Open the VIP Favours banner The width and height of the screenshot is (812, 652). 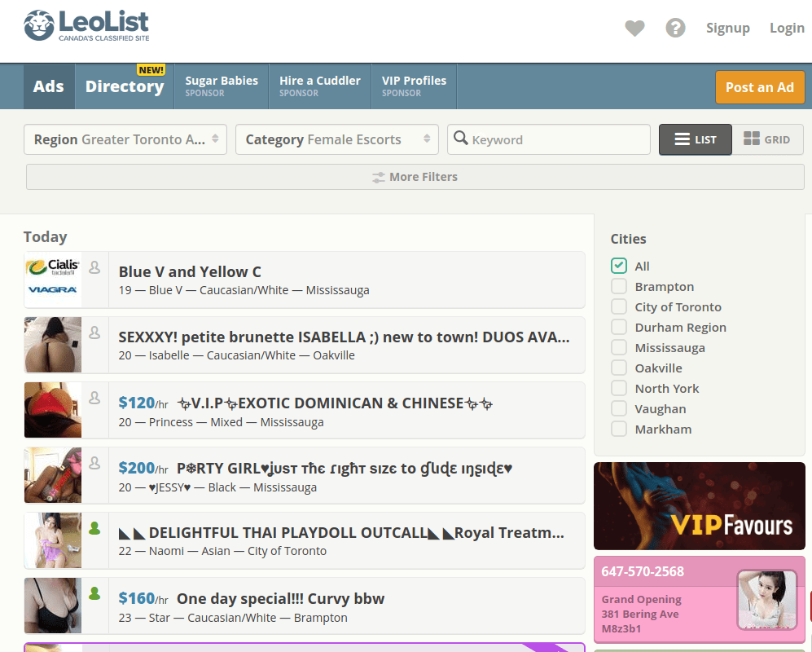pos(699,506)
